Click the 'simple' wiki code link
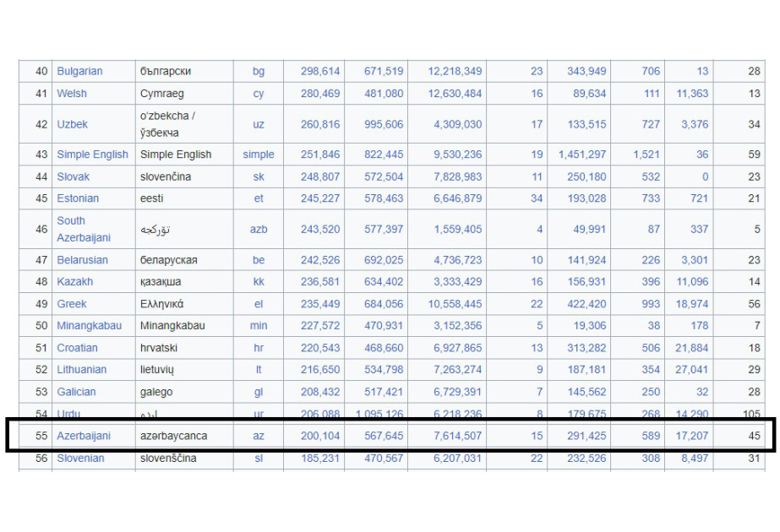The image size is (780, 532). (x=259, y=155)
